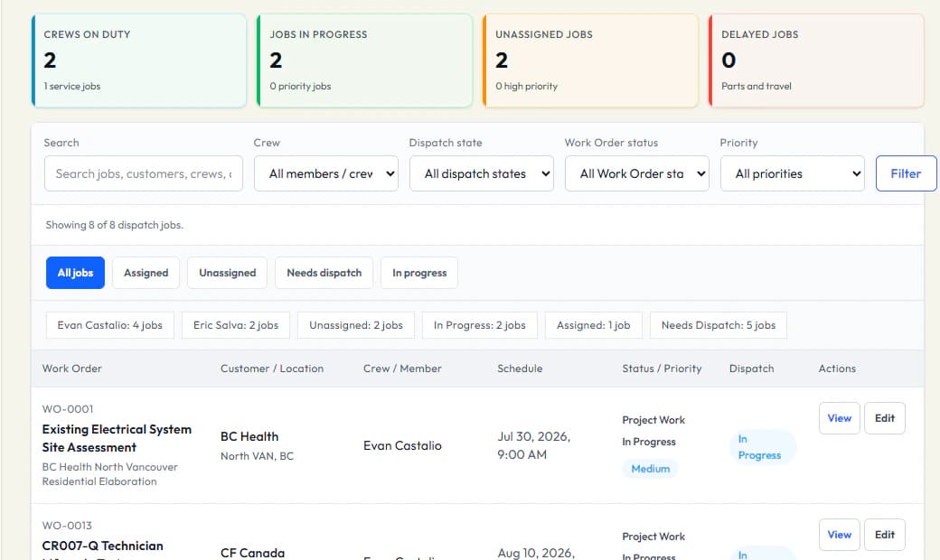Viewport: 940px width, 560px height.
Task: Click the Showing 8 of 8 dispatch jobs text
Action: 115,225
